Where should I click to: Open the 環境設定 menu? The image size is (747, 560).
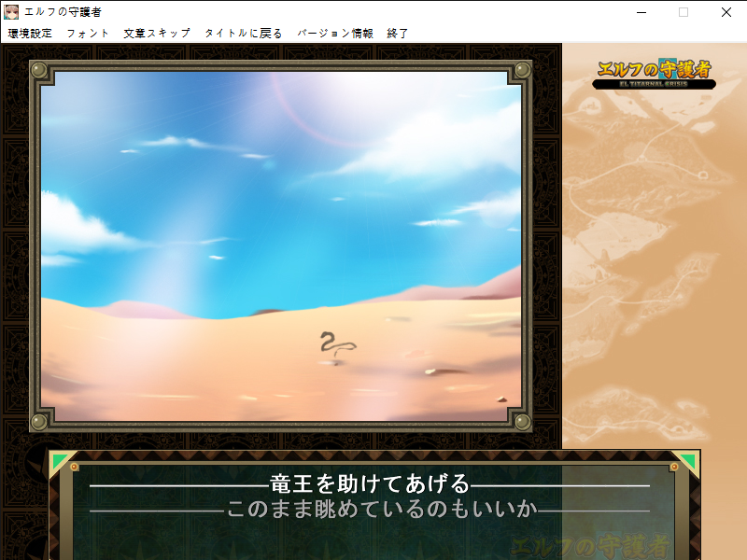(x=30, y=34)
